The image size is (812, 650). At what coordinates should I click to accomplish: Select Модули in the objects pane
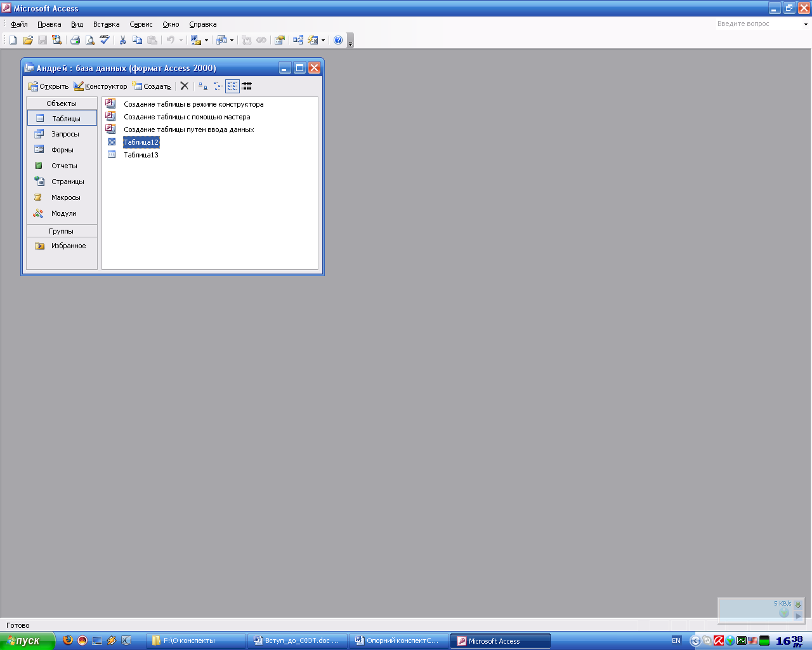click(x=62, y=213)
